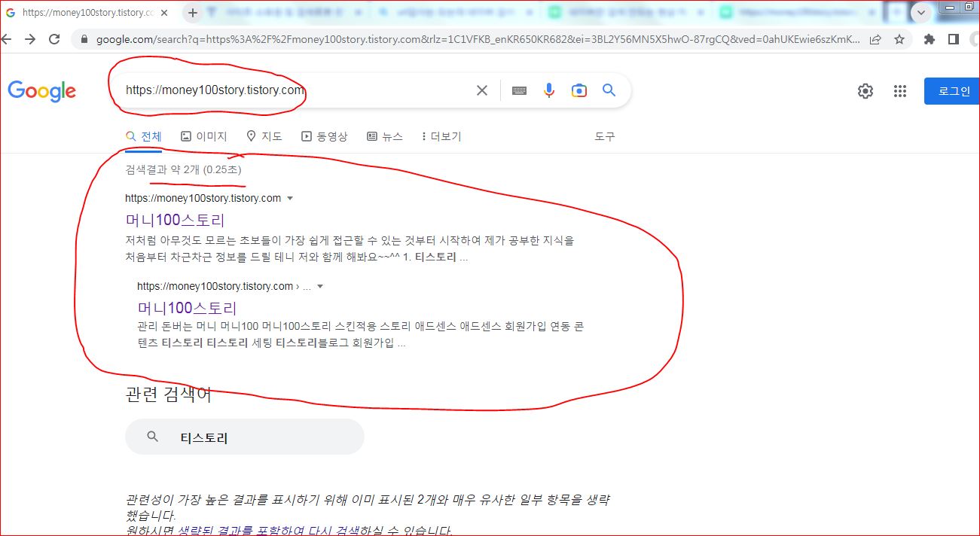
Task: Open the on-screen keyboard input tool
Action: coord(519,90)
